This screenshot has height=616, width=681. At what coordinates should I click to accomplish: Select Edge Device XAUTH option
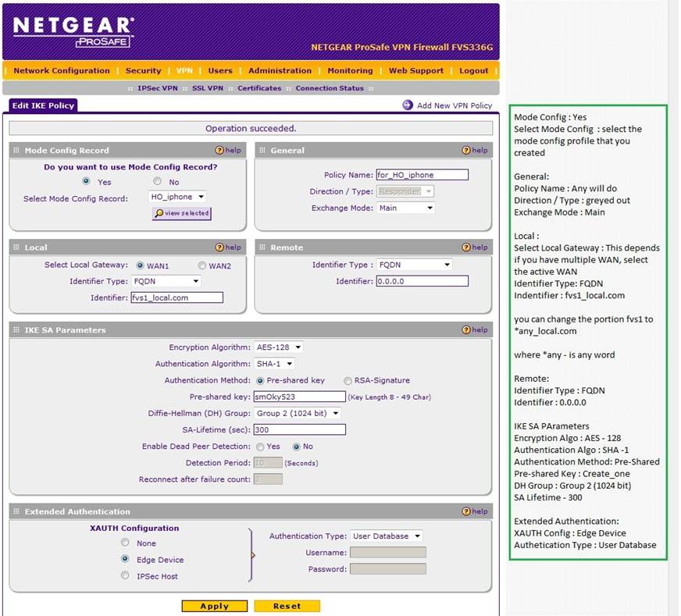(x=125, y=559)
